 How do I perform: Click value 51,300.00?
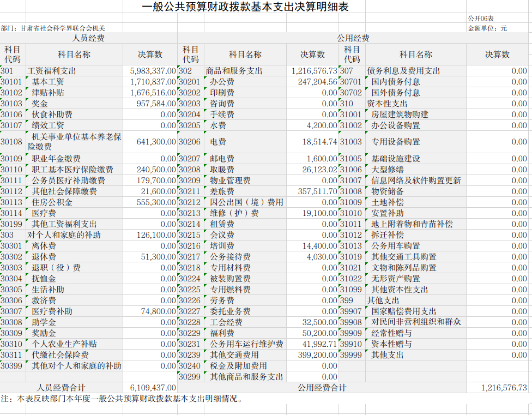point(159,257)
